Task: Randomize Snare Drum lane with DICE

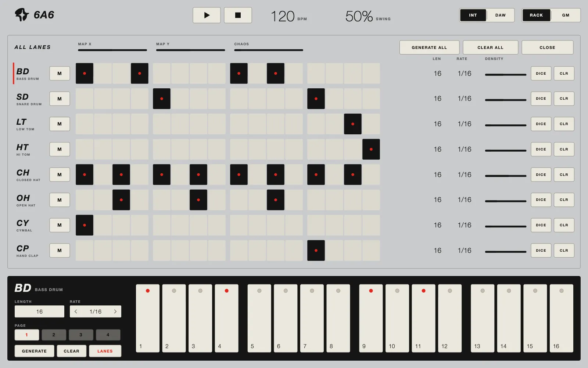Action: [x=541, y=99]
